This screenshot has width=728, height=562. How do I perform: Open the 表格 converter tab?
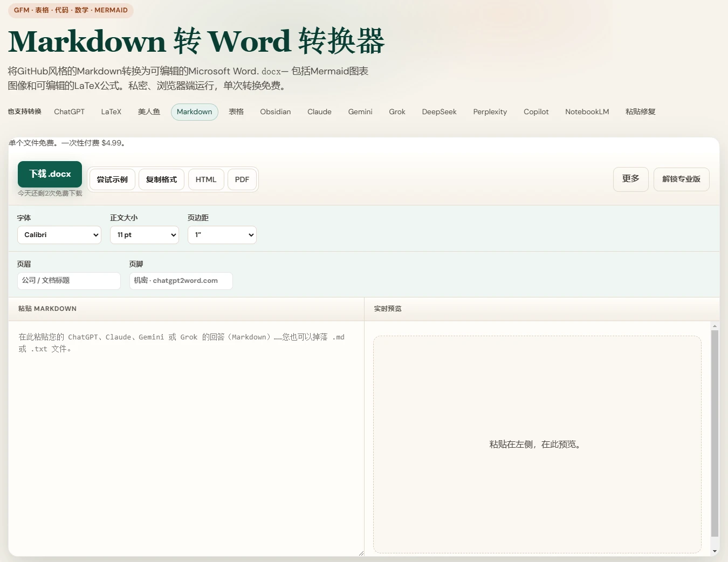[236, 112]
